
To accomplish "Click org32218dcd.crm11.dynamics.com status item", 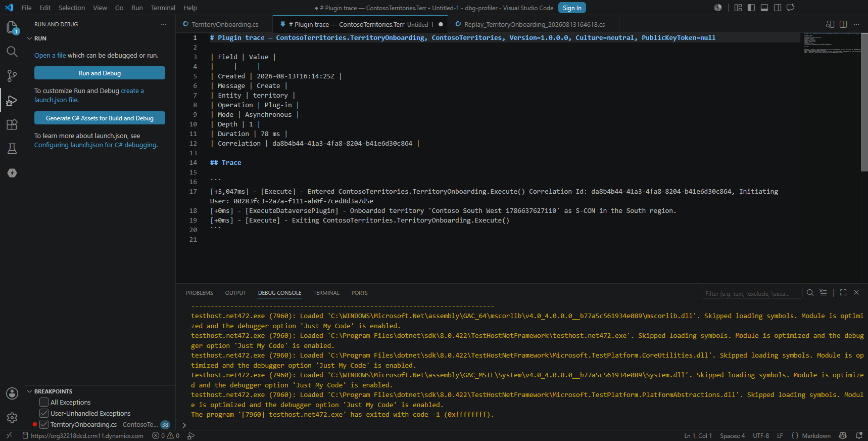I will tap(83, 435).
